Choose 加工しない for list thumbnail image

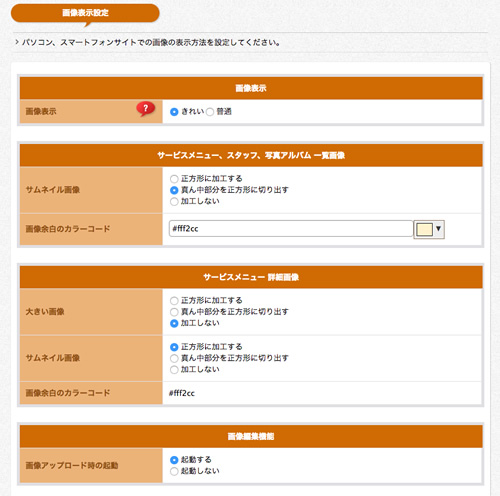click(174, 202)
